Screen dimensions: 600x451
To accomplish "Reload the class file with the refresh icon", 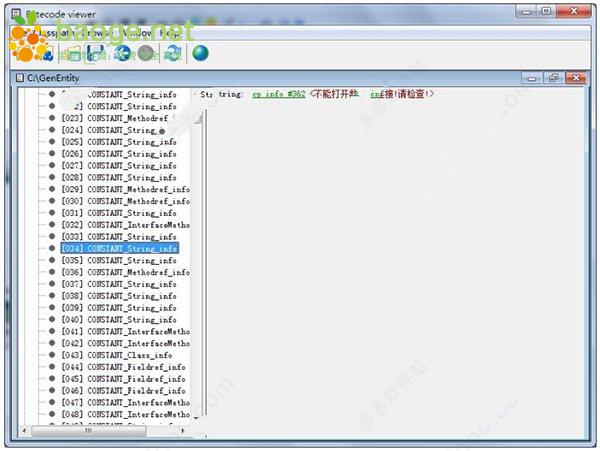I will (x=173, y=53).
